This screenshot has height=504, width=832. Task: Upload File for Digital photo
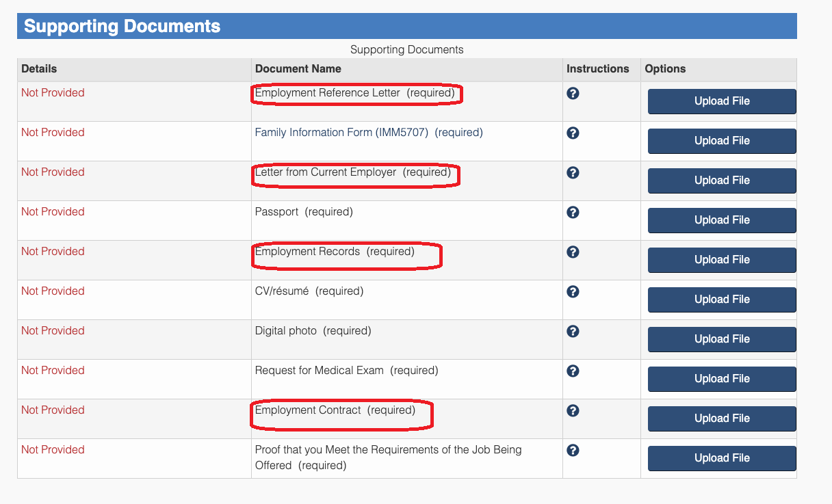click(x=722, y=339)
